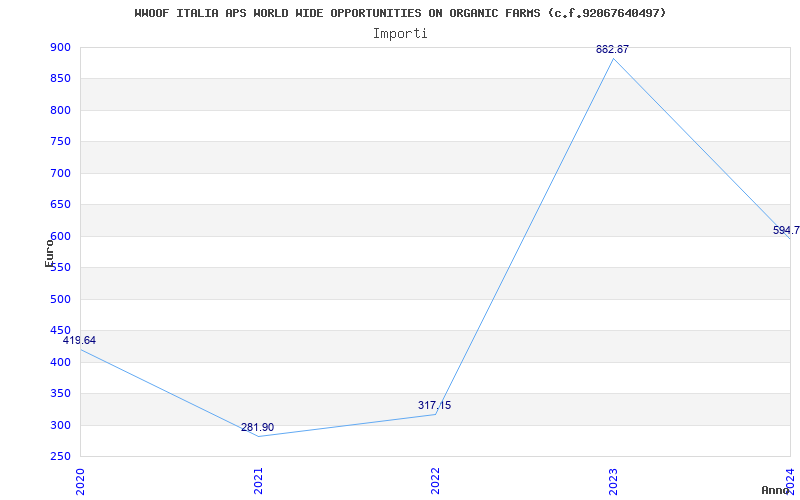Click the 882.67 data label
This screenshot has width=800, height=500.
pyautogui.click(x=612, y=49)
